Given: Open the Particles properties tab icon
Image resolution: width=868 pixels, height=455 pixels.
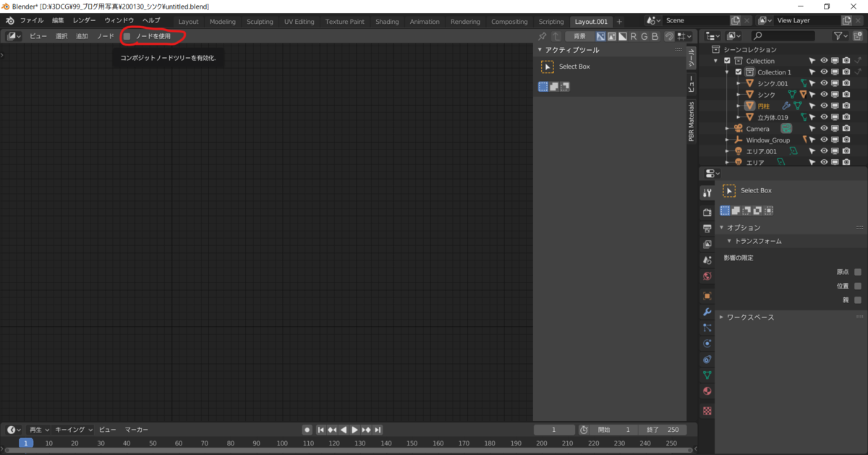Looking at the screenshot, I should (x=707, y=328).
